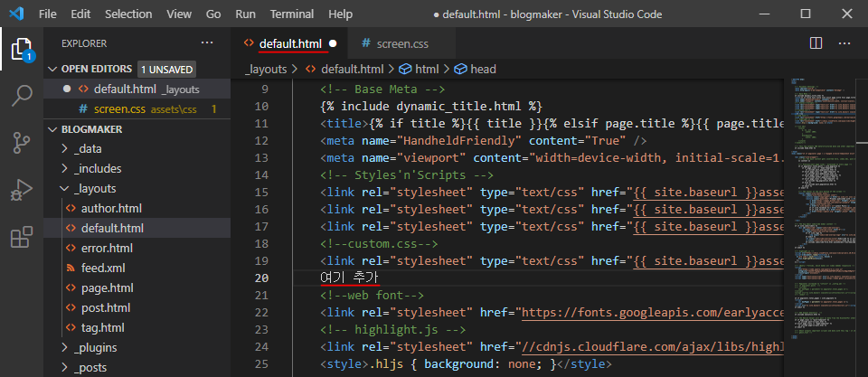Open the Extensions view icon
The height and width of the screenshot is (377, 868).
coord(22,237)
